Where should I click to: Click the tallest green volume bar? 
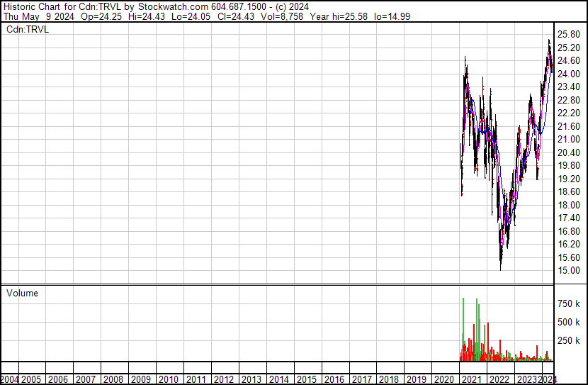(463, 312)
